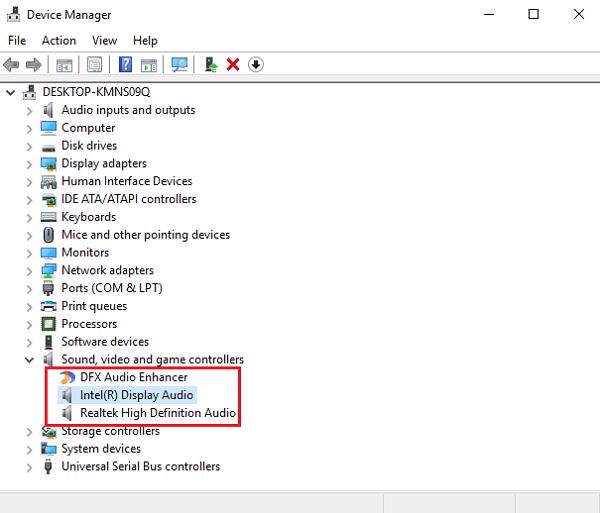This screenshot has width=600, height=513.
Task: Toggle the console tree pane icon
Action: click(x=64, y=65)
